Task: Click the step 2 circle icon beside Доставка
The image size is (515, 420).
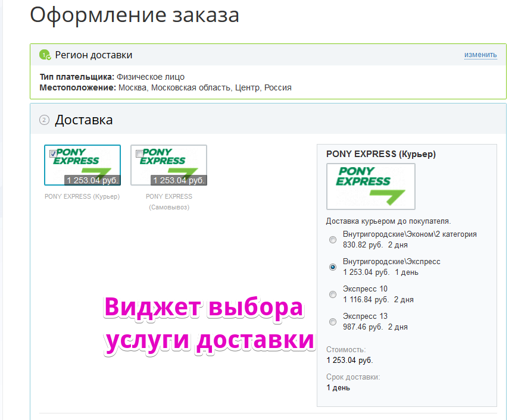Action: tap(44, 120)
